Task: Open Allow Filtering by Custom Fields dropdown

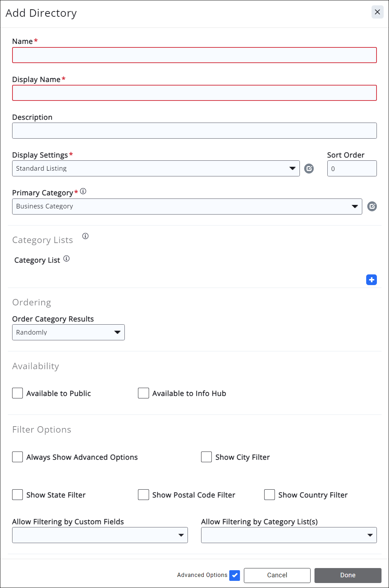Action: click(100, 535)
